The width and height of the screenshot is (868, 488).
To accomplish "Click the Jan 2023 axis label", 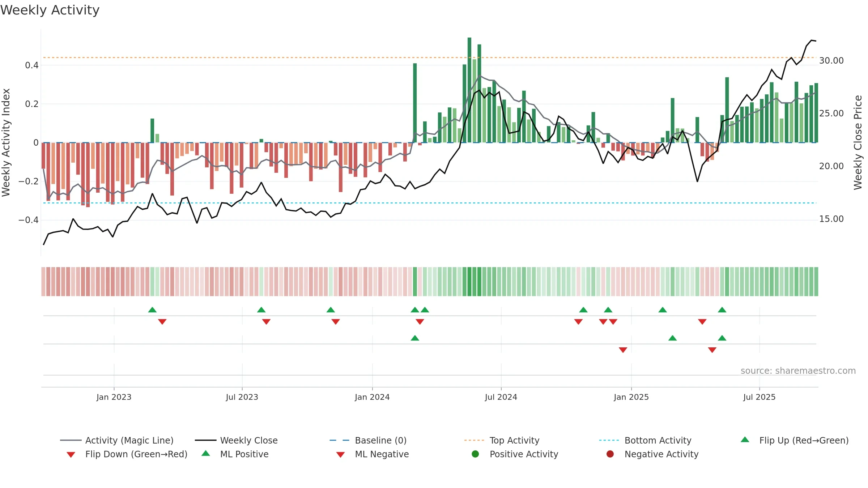I will click(x=114, y=397).
